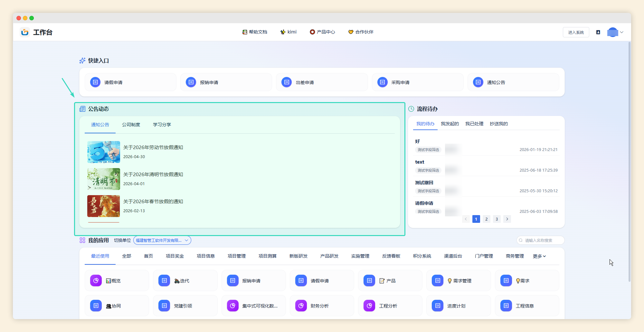This screenshot has width=644, height=332.
Task: Open 劳动节放假通知 thumbnail image
Action: click(104, 152)
